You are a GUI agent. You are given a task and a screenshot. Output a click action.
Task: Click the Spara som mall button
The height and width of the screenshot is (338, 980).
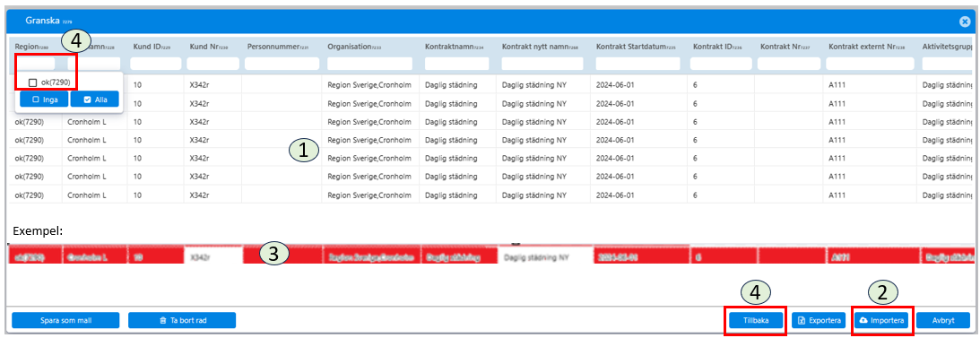tap(65, 320)
